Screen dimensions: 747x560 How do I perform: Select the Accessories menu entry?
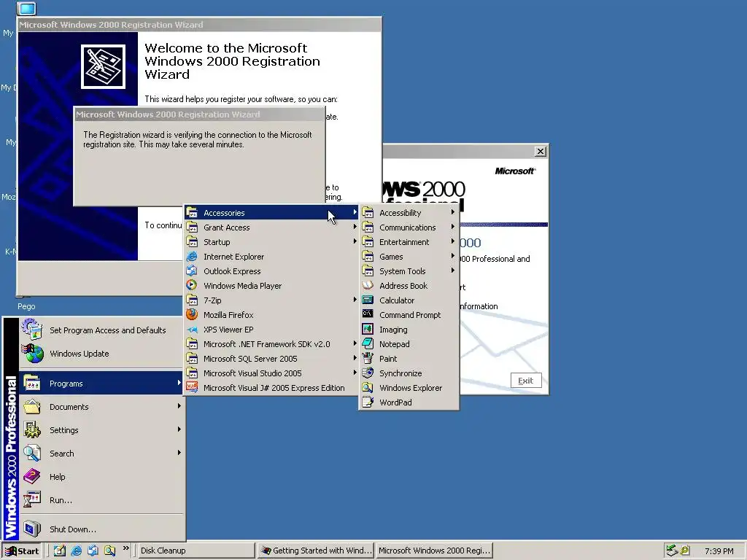point(271,212)
